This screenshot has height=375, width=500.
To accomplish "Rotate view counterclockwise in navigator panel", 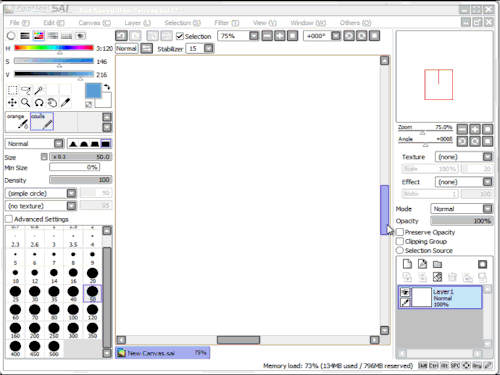I will pos(462,141).
